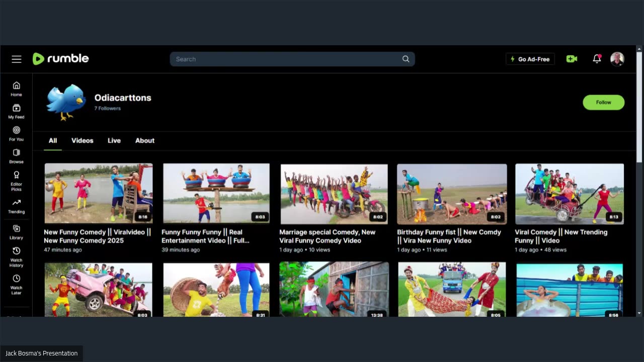Screen dimensions: 644x362
Task: Open For You in sidebar
Action: [17, 134]
